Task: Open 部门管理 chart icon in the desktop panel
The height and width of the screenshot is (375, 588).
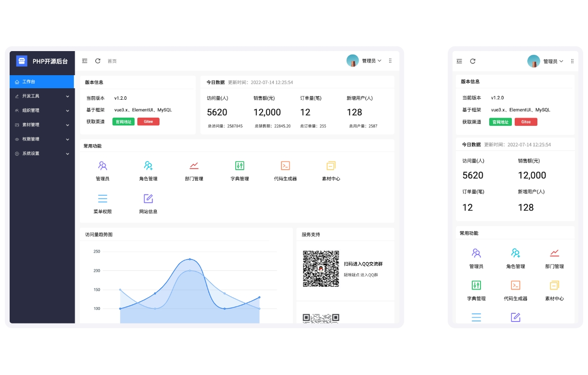Action: tap(194, 166)
